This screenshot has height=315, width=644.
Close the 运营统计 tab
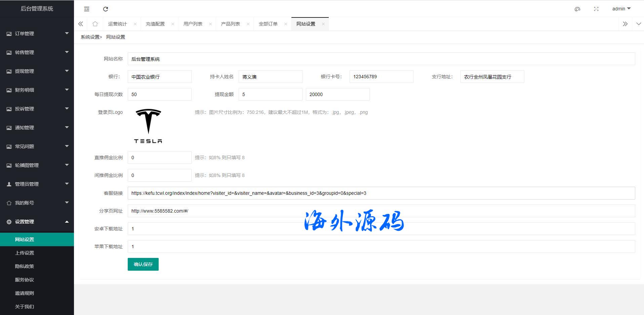pos(135,24)
